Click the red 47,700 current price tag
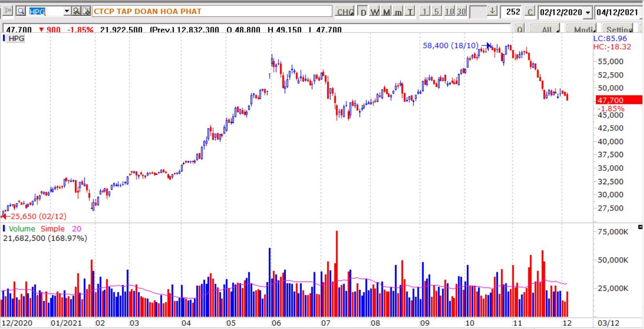The image size is (644, 329). pos(619,100)
